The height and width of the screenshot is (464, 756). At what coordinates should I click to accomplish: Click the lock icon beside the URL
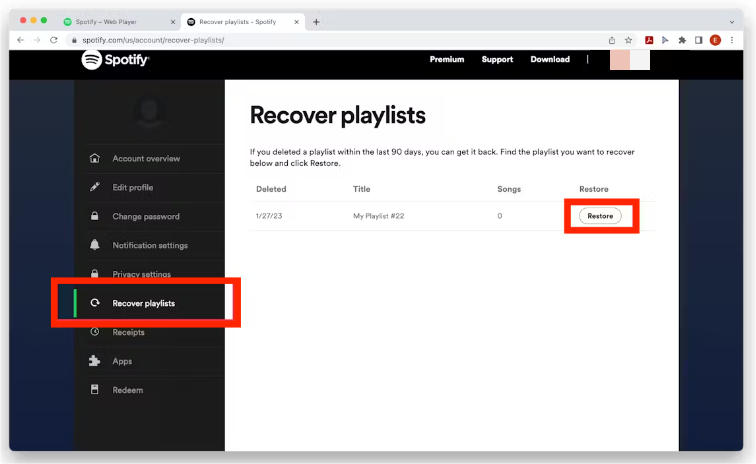[x=74, y=41]
